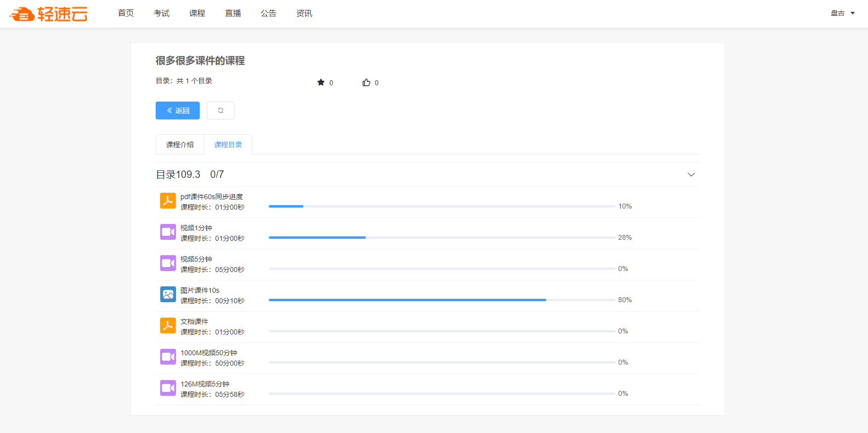Click the 文档课件 title
This screenshot has height=433, width=868.
194,322
